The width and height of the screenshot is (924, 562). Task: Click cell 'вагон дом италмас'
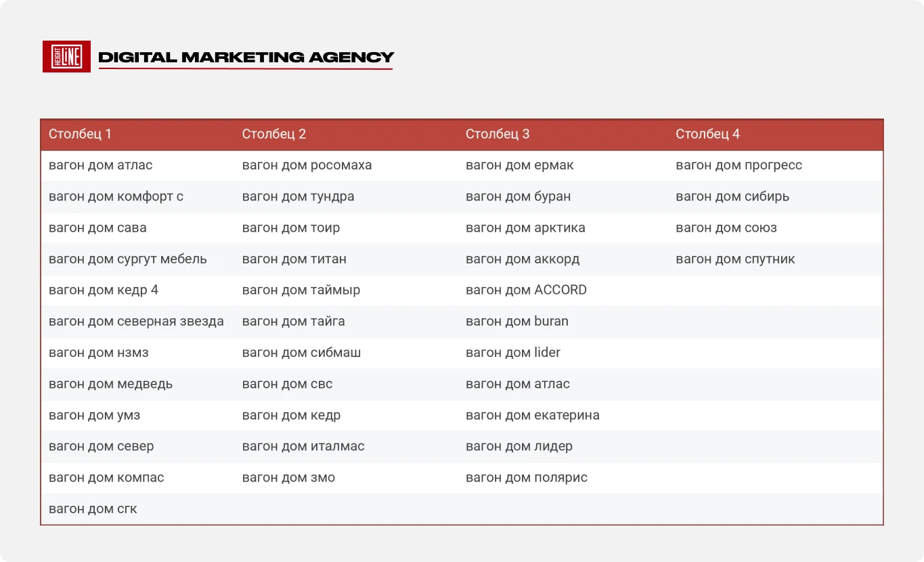[303, 446]
